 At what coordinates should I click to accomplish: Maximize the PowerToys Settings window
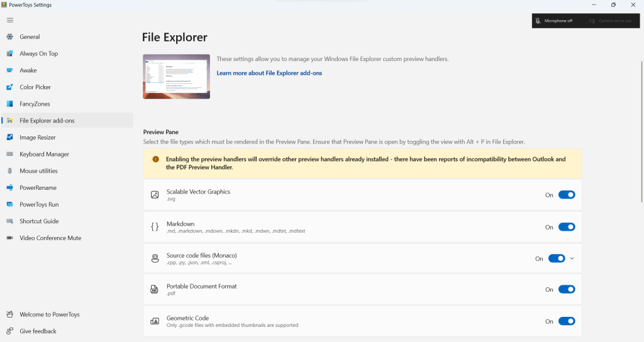pyautogui.click(x=613, y=5)
